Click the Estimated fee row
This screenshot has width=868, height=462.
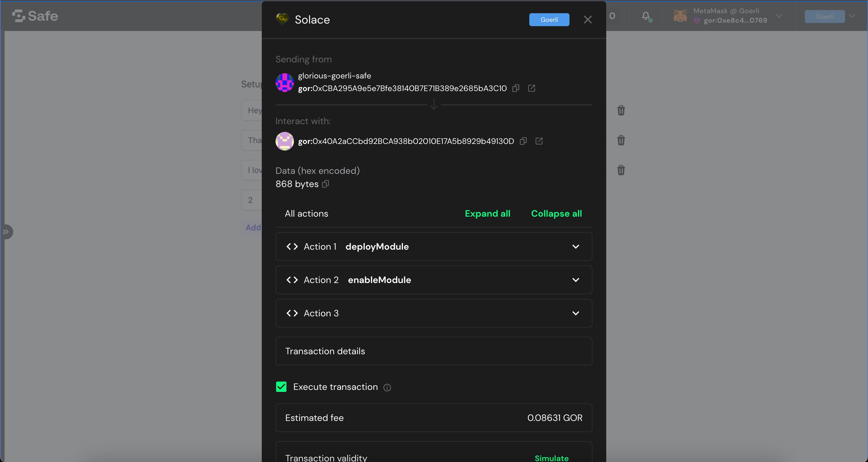[x=434, y=418]
